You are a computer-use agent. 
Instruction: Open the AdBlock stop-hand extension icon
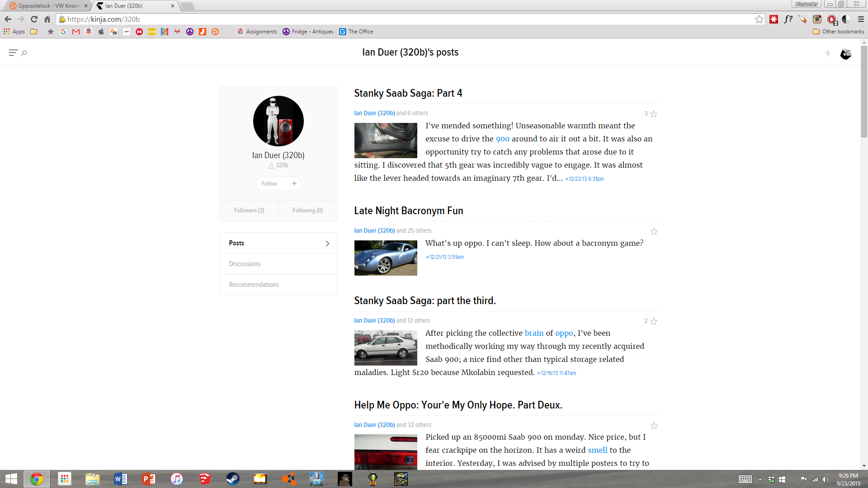point(832,19)
